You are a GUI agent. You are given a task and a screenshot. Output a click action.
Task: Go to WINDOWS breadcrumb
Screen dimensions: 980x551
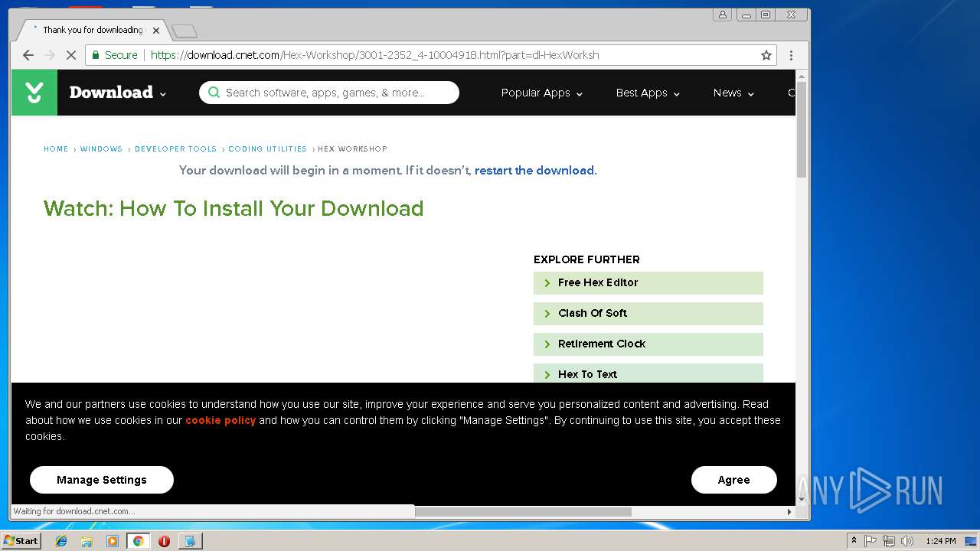coord(101,149)
